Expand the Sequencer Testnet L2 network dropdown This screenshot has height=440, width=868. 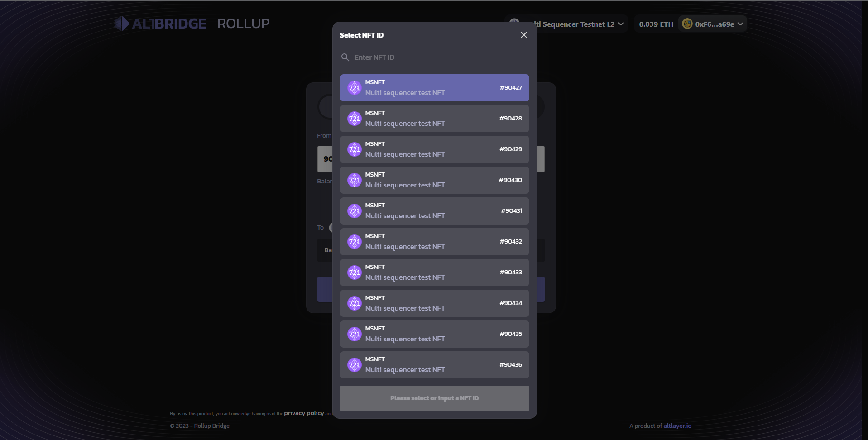tap(566, 24)
